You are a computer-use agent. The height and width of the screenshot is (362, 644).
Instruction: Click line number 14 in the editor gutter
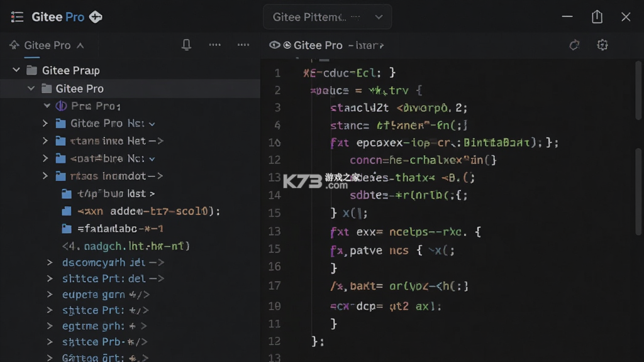pyautogui.click(x=274, y=195)
